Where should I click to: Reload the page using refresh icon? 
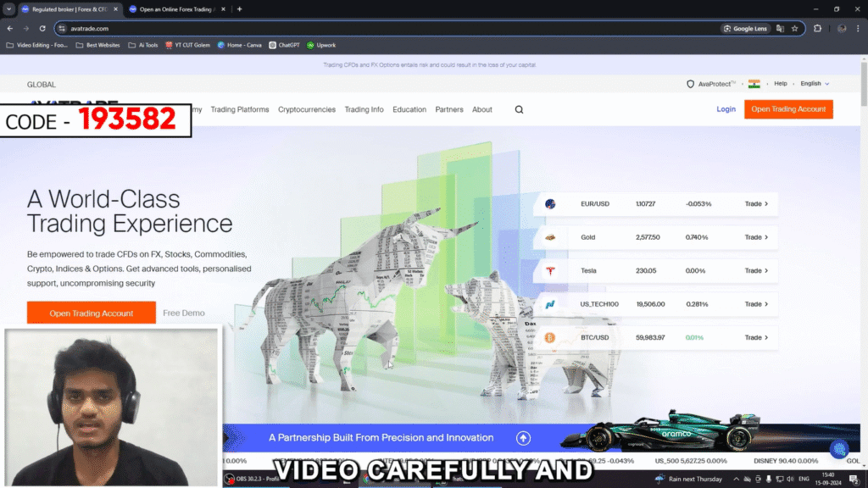pos(42,28)
